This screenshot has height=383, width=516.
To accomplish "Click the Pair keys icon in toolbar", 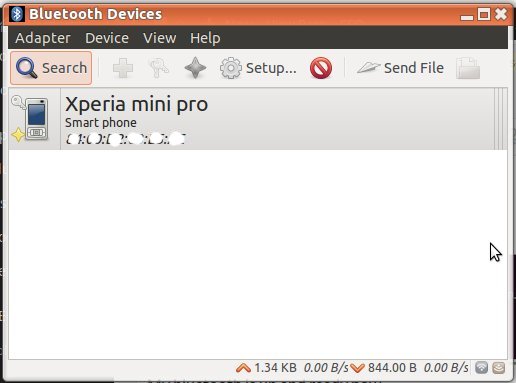I will pos(159,68).
